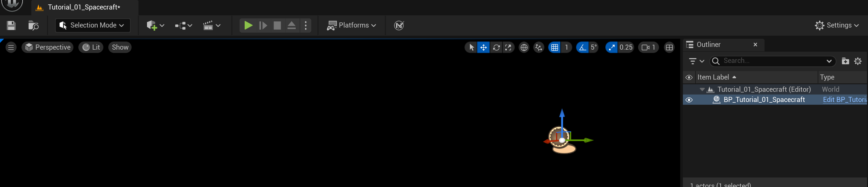Open the Selection Mode dropdown
Image resolution: width=868 pixels, height=187 pixels.
click(x=93, y=26)
